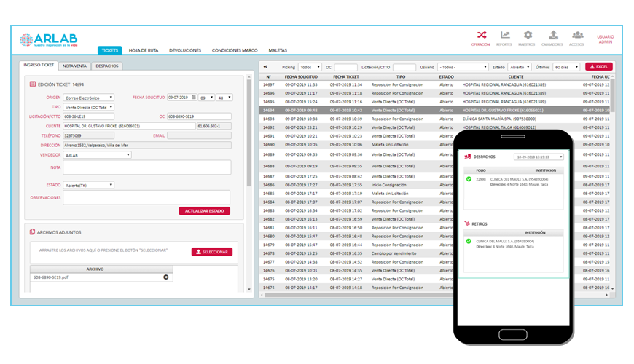Export the list with Excel button

(x=598, y=67)
